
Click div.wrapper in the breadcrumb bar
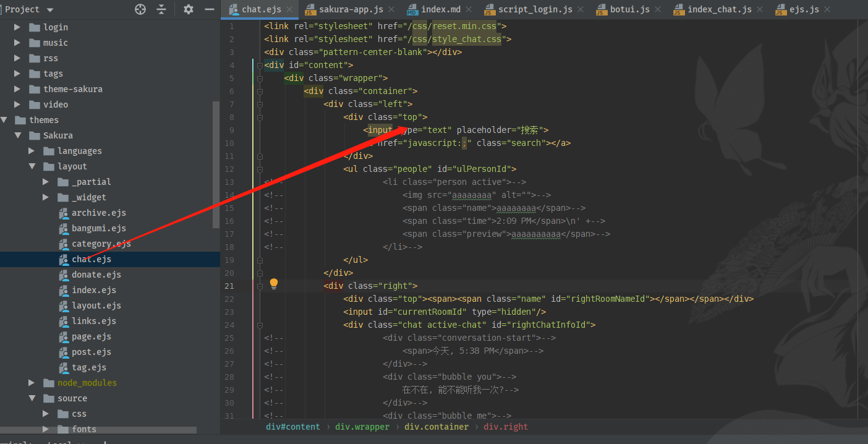pyautogui.click(x=362, y=427)
